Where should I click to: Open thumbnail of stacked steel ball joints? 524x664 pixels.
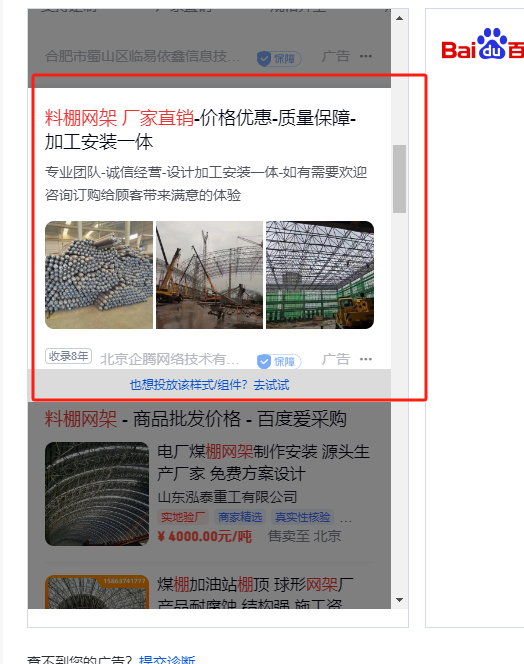(99, 275)
